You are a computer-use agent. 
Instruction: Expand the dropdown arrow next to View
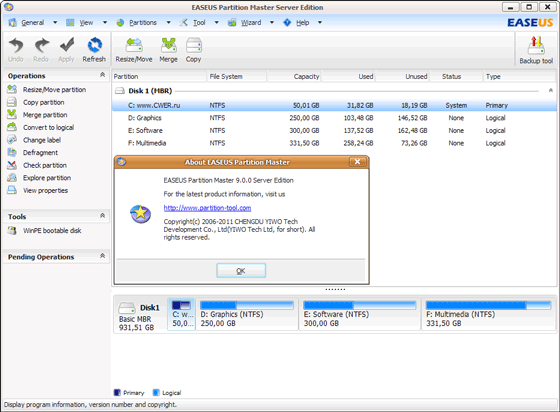[x=105, y=22]
